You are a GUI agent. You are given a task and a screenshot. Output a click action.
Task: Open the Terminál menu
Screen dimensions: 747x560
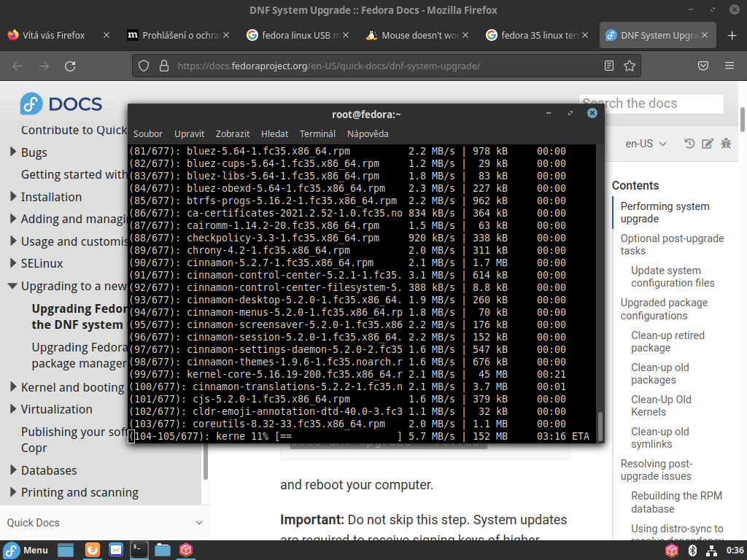tap(317, 134)
